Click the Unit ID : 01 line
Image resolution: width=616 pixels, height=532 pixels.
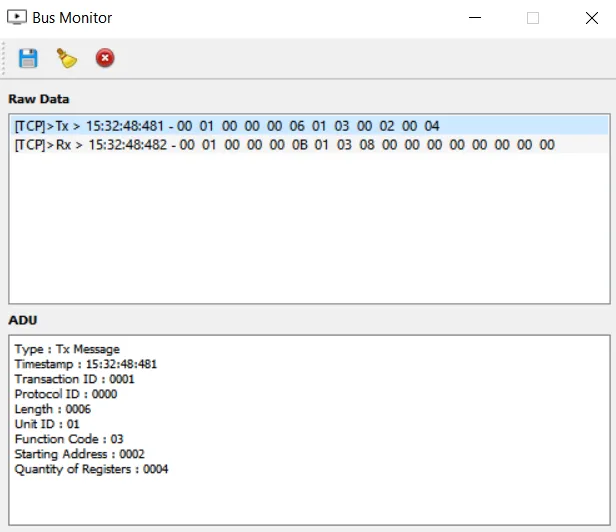click(47, 424)
